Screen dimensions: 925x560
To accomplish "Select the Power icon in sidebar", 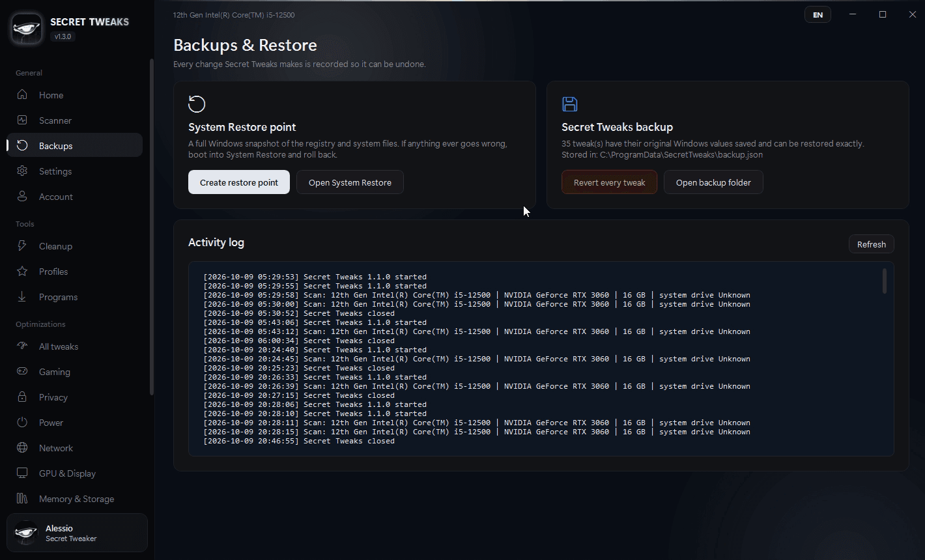I will pos(22,423).
